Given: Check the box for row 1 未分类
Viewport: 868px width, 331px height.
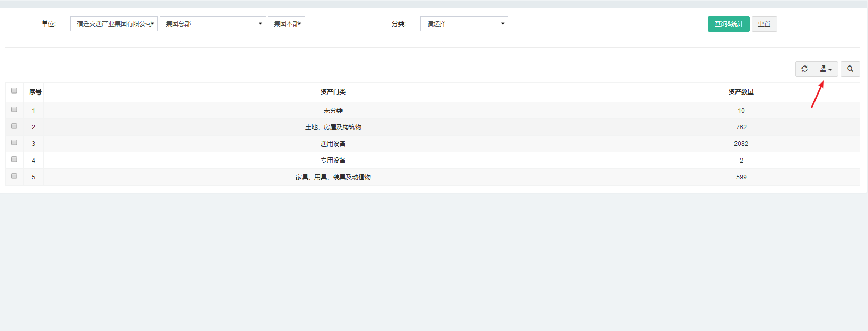Looking at the screenshot, I should [x=14, y=110].
